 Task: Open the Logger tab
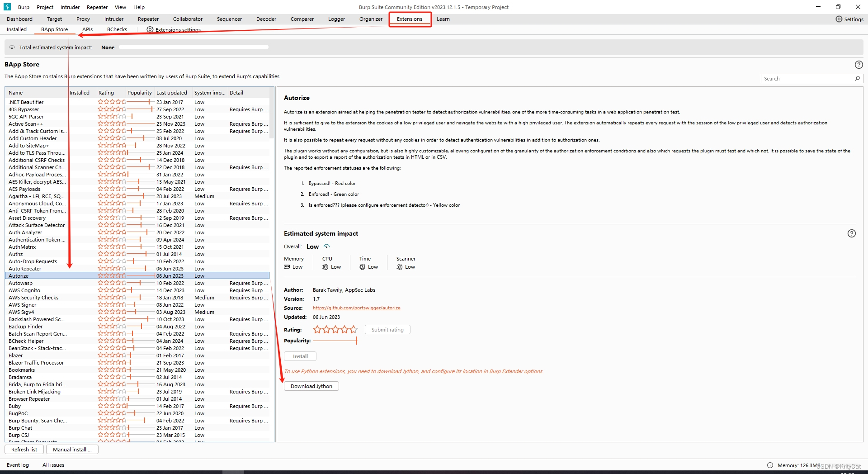tap(336, 19)
